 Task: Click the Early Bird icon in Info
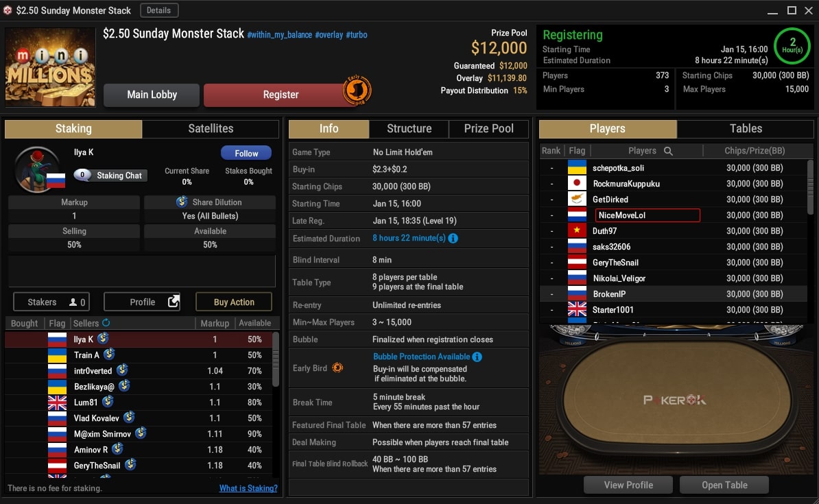pyautogui.click(x=337, y=368)
